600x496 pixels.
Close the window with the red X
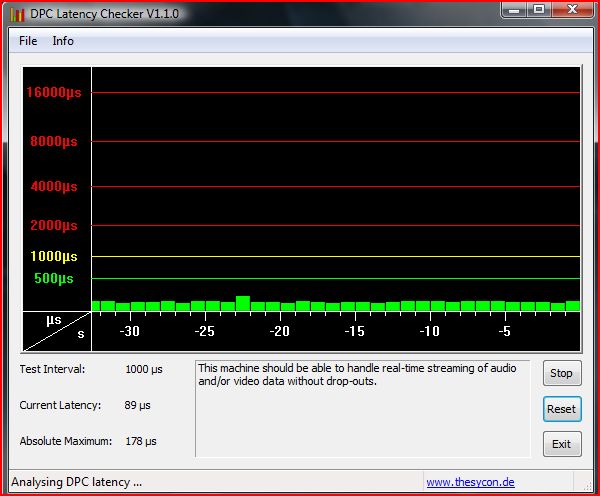572,12
